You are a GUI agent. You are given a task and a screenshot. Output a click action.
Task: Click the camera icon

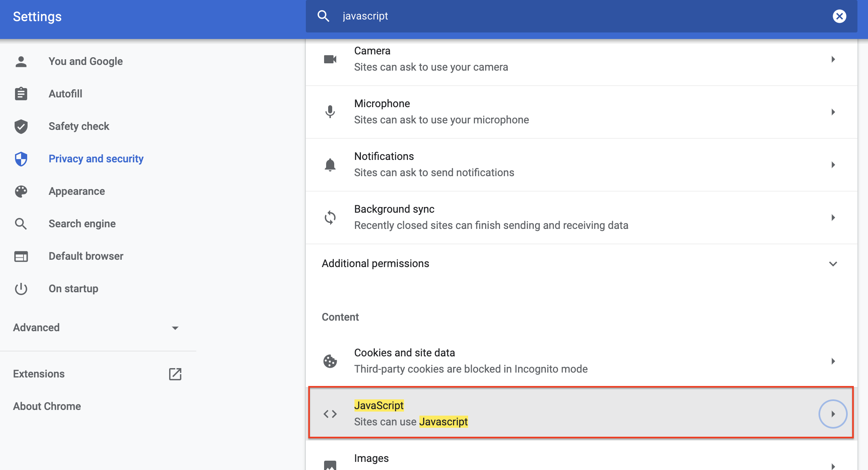coord(330,59)
